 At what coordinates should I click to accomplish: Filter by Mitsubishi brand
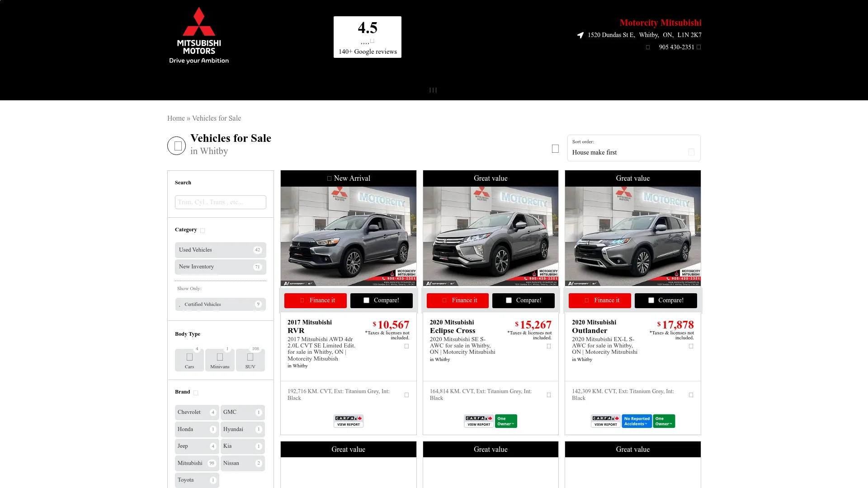(x=197, y=463)
